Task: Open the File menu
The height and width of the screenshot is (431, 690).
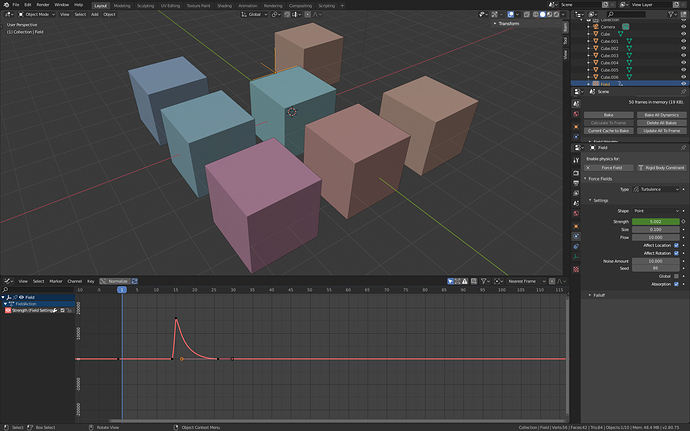Action: [x=16, y=5]
